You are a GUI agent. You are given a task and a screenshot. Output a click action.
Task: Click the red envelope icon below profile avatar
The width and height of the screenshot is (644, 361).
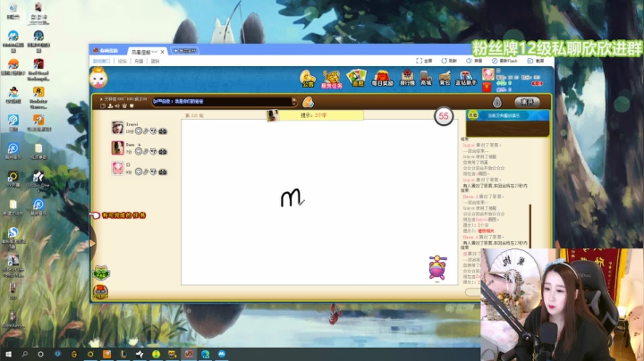487,88
